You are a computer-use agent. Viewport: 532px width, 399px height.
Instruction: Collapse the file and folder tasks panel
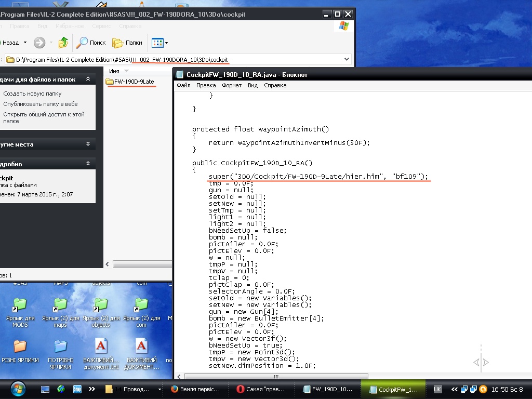point(88,79)
